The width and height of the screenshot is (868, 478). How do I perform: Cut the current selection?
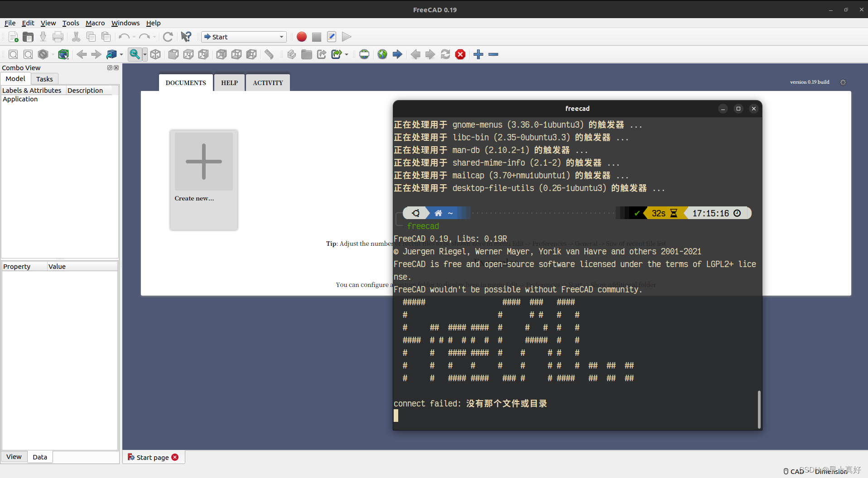(76, 37)
